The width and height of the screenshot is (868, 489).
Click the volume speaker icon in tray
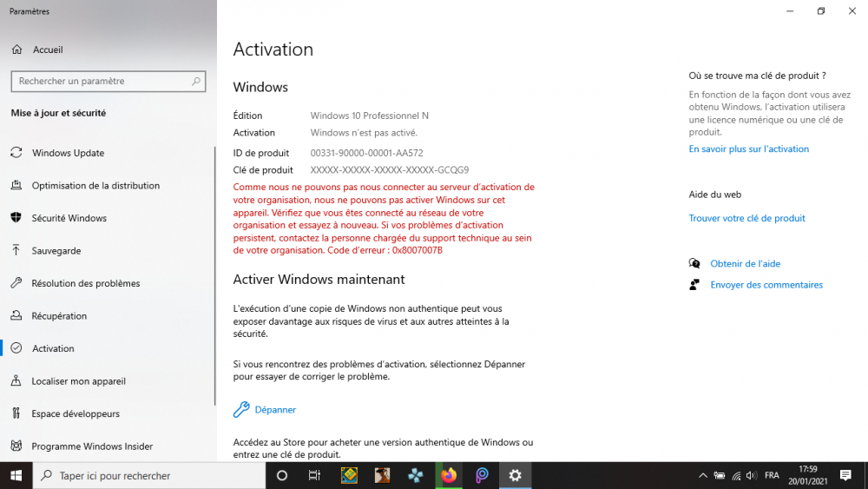point(751,476)
